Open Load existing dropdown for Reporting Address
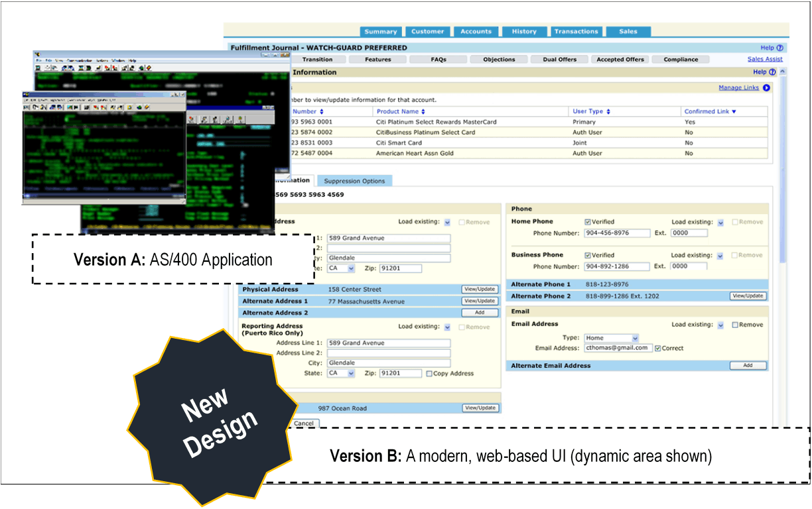The image size is (812, 509). pyautogui.click(x=448, y=327)
